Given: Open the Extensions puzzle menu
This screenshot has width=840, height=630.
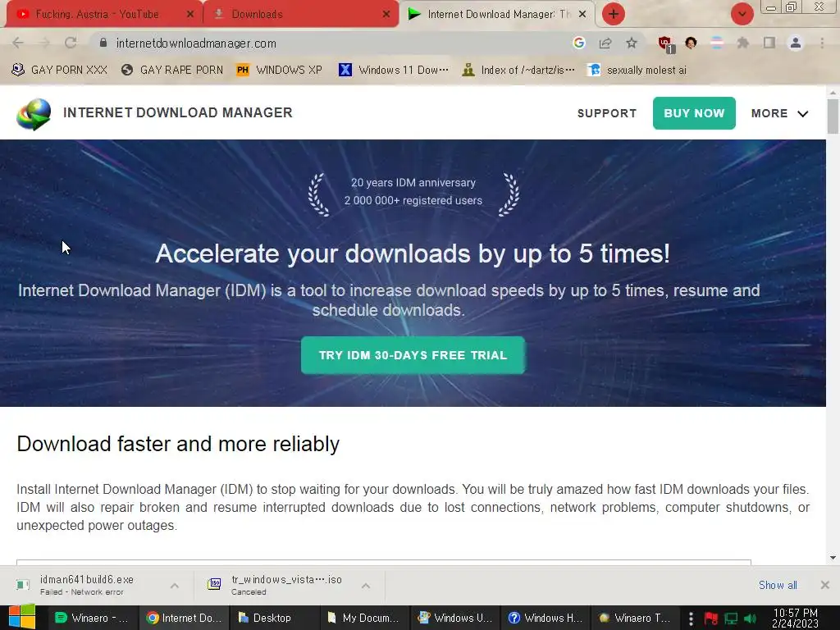Looking at the screenshot, I should coord(743,43).
